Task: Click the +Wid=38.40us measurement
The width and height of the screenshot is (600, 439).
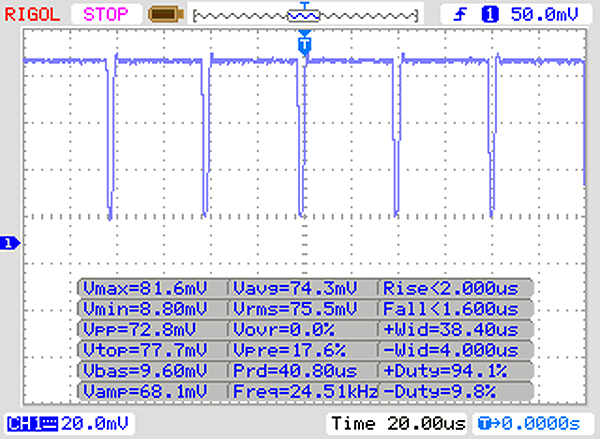Action: click(451, 329)
